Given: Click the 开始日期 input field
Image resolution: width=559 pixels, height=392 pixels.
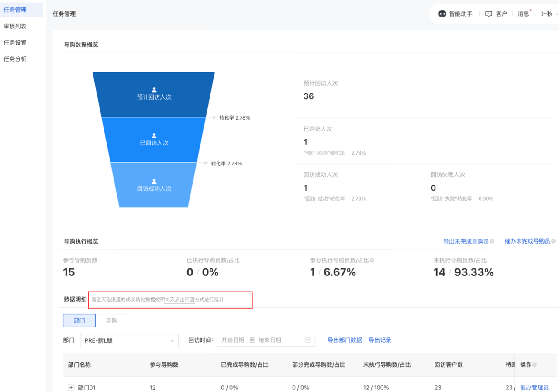Looking at the screenshot, I should coord(233,340).
